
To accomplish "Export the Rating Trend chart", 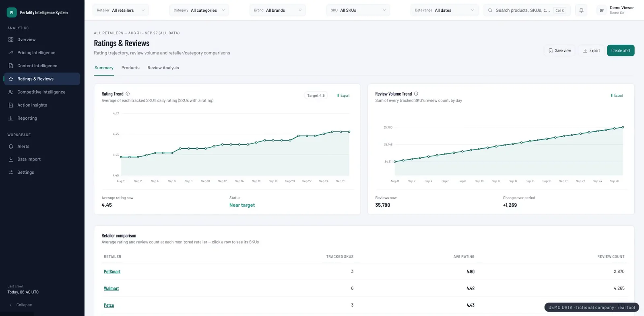I will click(343, 96).
